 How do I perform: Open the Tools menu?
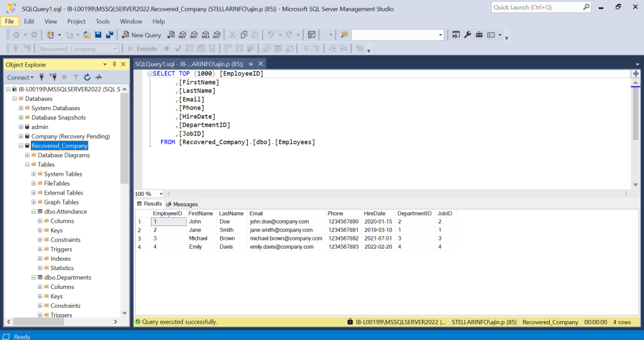(103, 21)
